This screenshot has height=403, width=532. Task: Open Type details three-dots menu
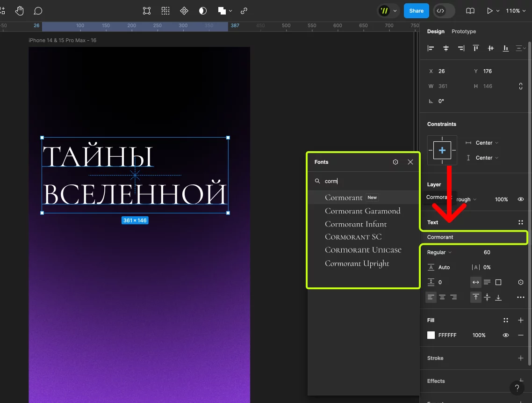point(520,297)
